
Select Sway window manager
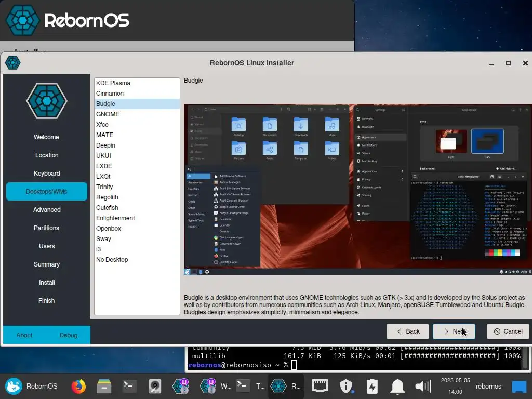click(x=137, y=239)
